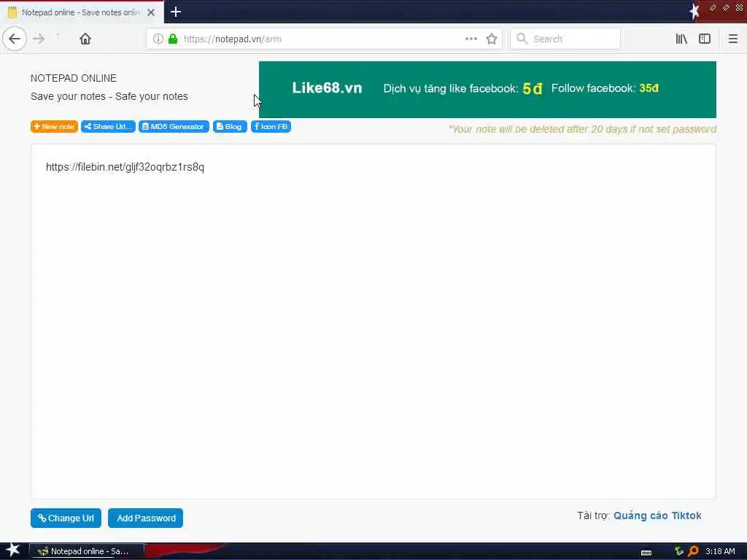747x560 pixels.
Task: Open a new tab with plus button
Action: pos(175,12)
